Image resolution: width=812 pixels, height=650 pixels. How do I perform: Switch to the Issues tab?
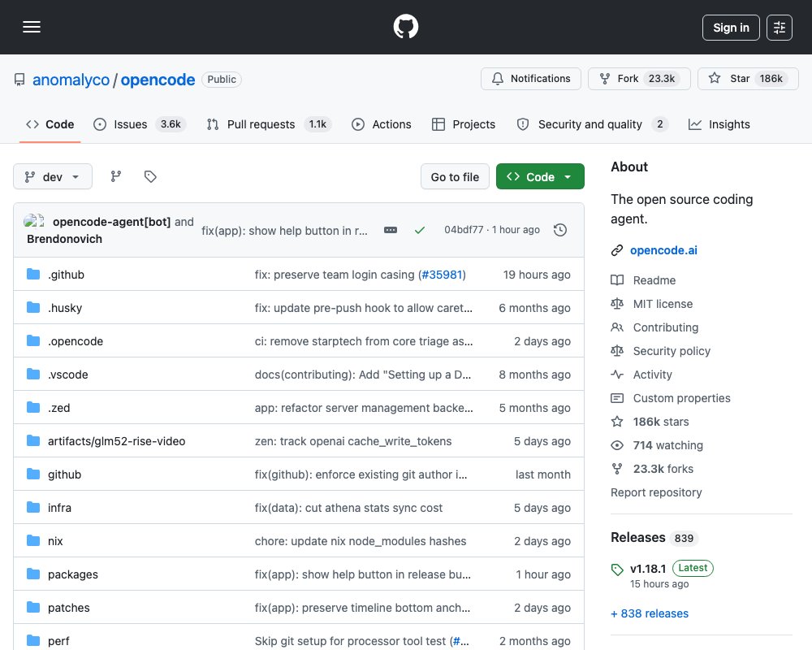(140, 124)
